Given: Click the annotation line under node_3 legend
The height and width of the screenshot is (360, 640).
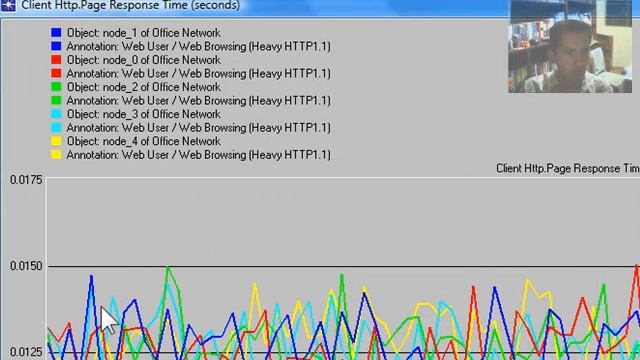Looking at the screenshot, I should click(198, 128).
